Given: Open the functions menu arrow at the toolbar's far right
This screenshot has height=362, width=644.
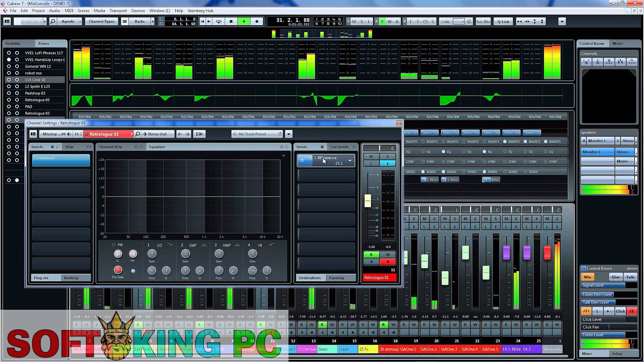Looking at the screenshot, I should [562, 21].
